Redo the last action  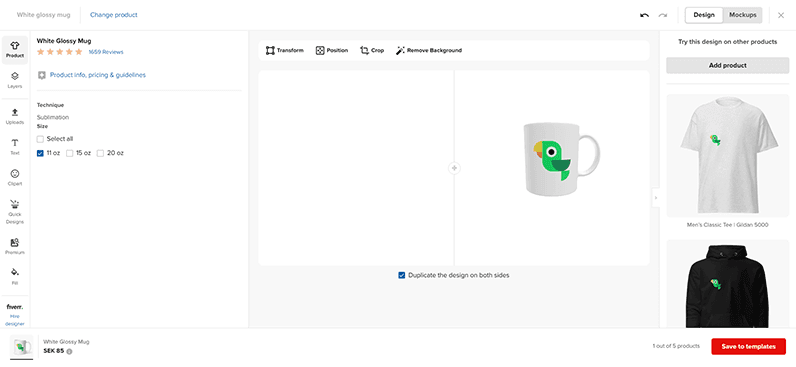coord(662,15)
